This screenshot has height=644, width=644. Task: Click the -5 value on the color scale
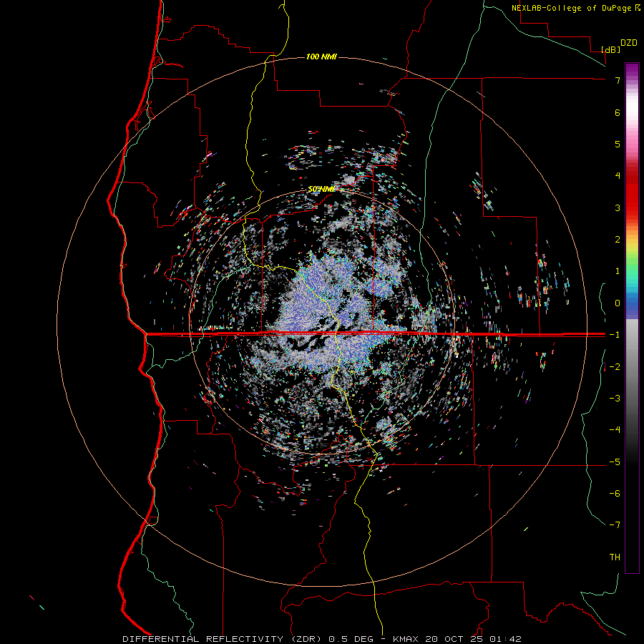(615, 462)
